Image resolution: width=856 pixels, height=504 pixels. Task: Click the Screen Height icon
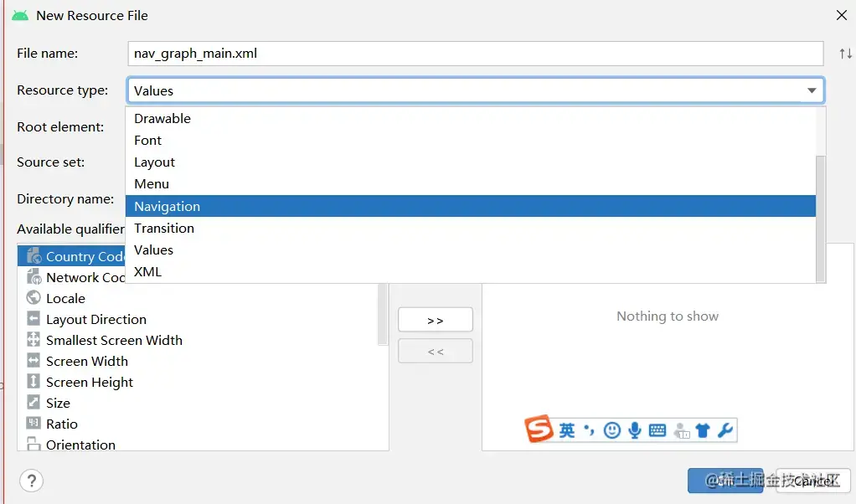pyautogui.click(x=34, y=381)
